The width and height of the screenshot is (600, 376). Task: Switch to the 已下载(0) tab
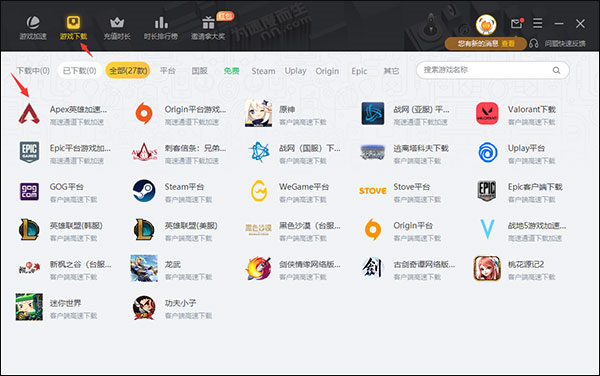[x=80, y=71]
